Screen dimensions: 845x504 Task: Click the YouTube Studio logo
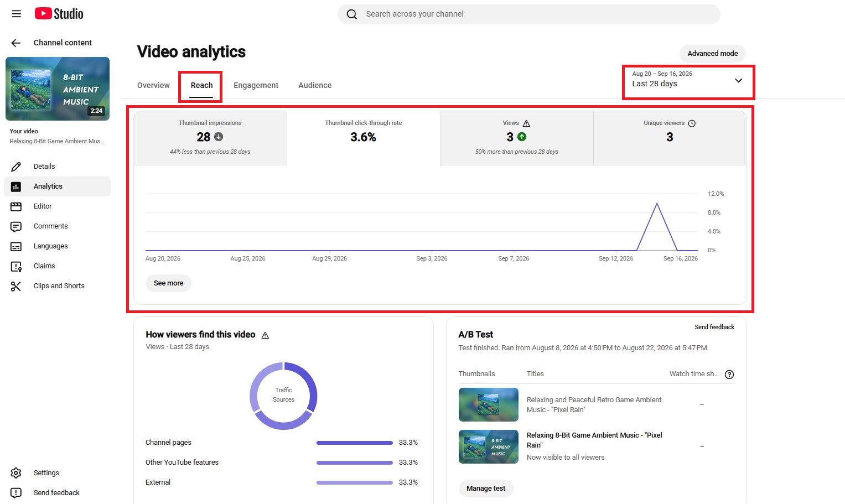pos(59,14)
